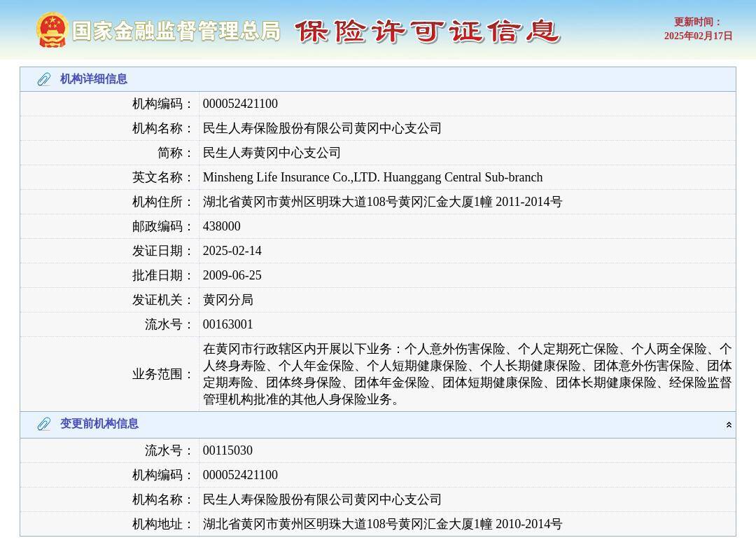This screenshot has width=756, height=545.
Task: Click the 业务范围 description paragraph
Action: (467, 374)
